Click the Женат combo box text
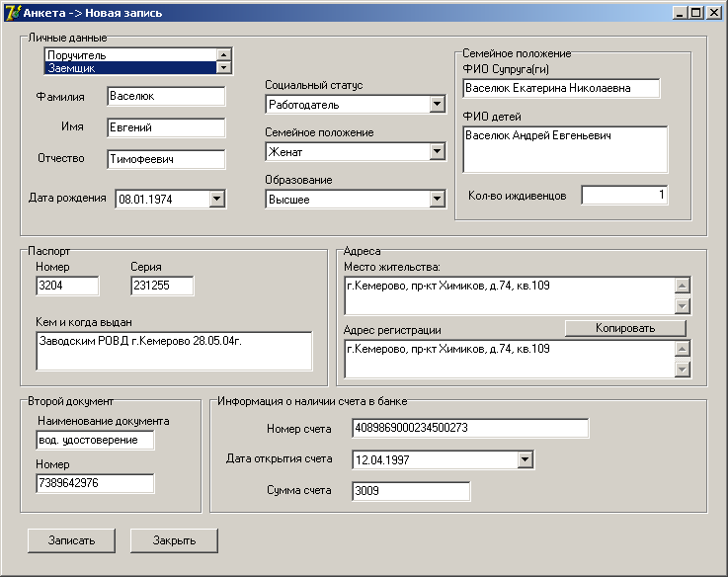Screen dimensions: 728x577 click(285, 152)
